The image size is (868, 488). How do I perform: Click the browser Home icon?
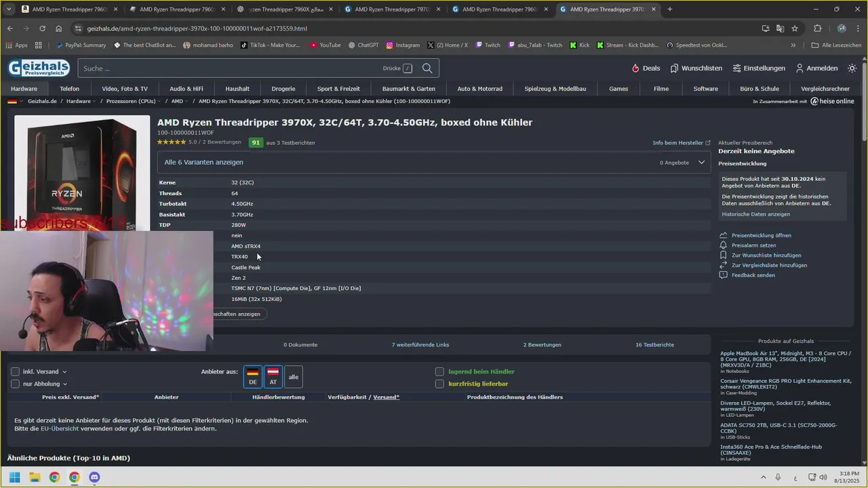(59, 28)
